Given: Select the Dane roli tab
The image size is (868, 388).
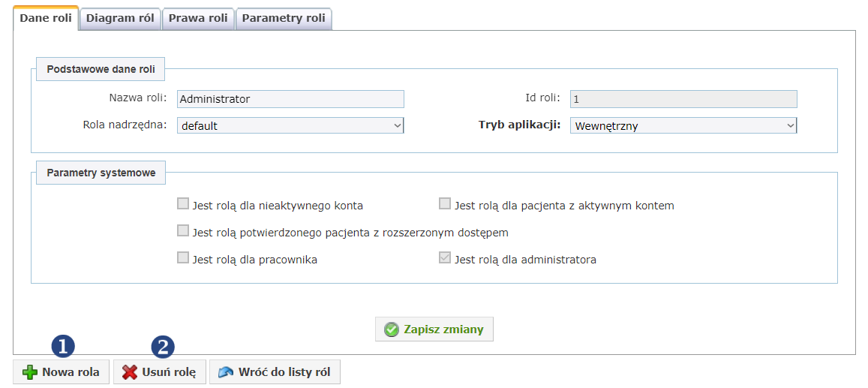Looking at the screenshot, I should (x=46, y=18).
